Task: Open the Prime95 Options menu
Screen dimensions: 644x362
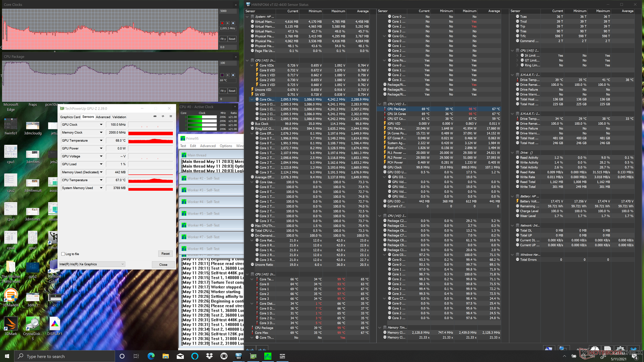Action: click(226, 146)
